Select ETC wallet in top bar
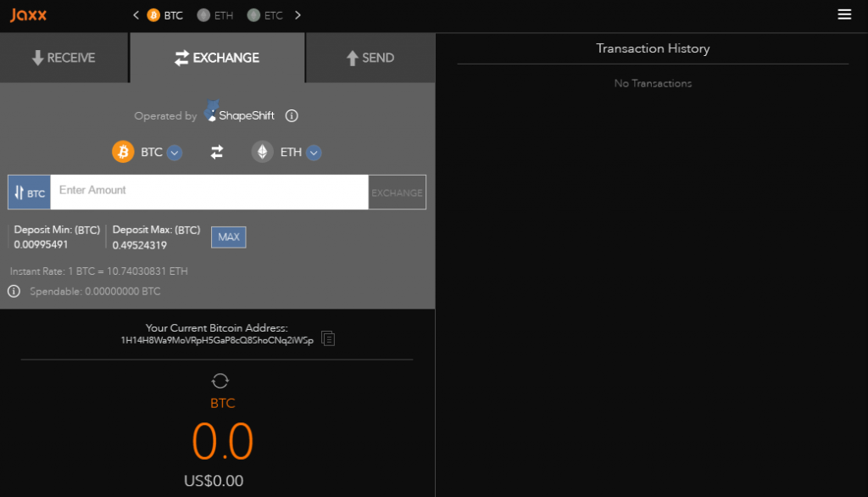This screenshot has height=497, width=868. click(x=265, y=15)
